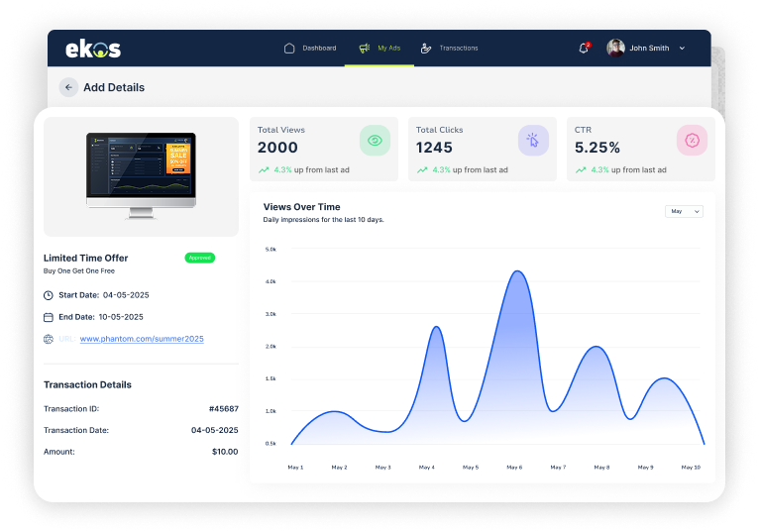The width and height of the screenshot is (759, 532).
Task: Click the Start Date clock icon
Action: click(49, 295)
